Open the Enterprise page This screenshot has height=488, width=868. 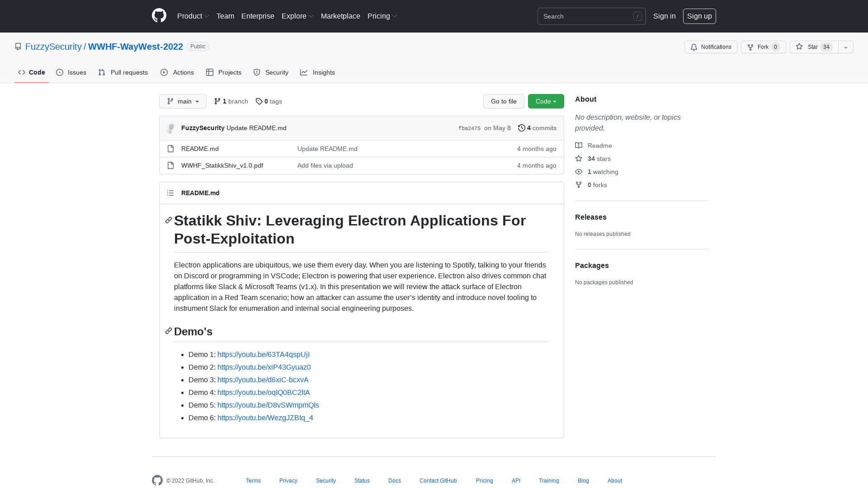pos(258,16)
